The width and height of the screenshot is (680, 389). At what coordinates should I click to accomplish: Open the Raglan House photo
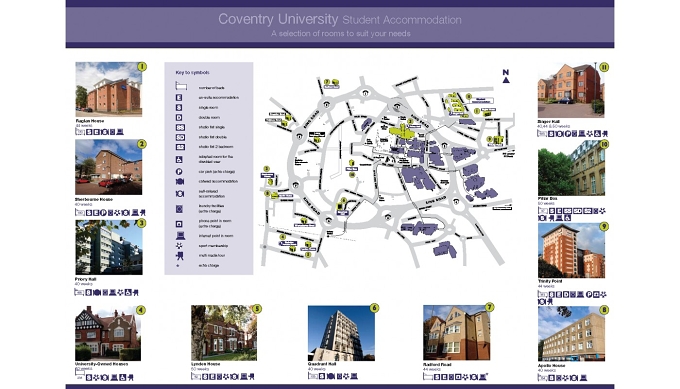108,89
